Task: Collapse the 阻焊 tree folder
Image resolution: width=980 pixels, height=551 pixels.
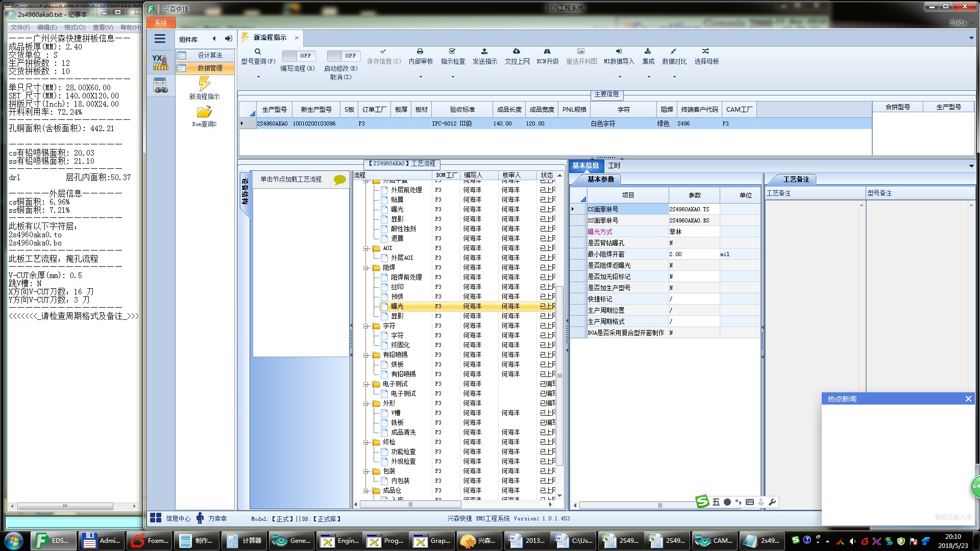Action: pos(366,268)
